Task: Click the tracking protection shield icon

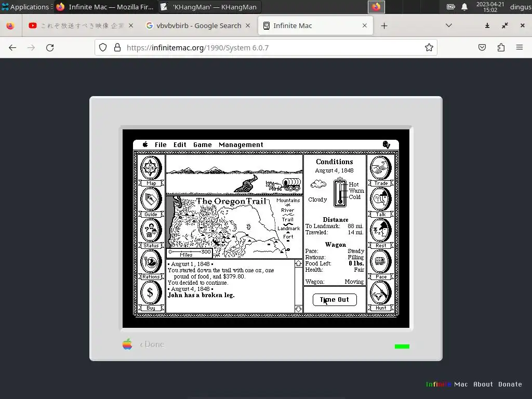Action: [103, 47]
